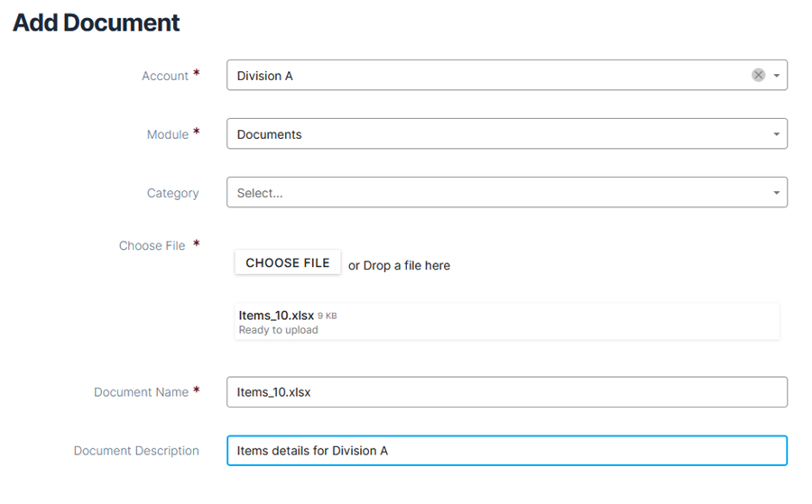
Task: Click the Module label
Action: (167, 134)
